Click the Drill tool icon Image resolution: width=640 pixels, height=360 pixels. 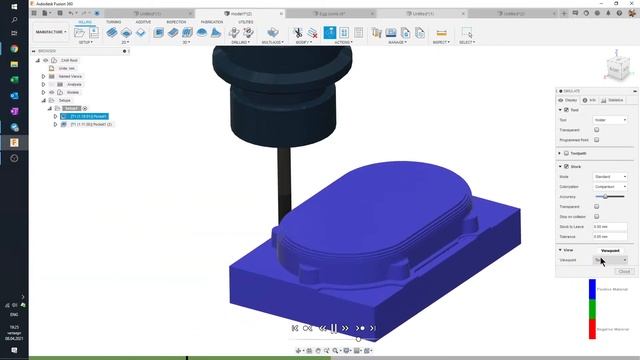[x=234, y=32]
